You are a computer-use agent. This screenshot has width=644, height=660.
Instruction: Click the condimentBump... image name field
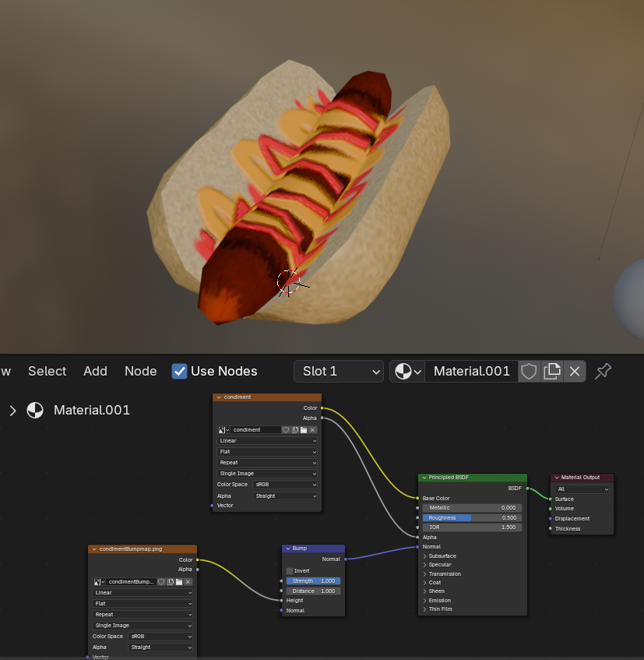click(132, 582)
